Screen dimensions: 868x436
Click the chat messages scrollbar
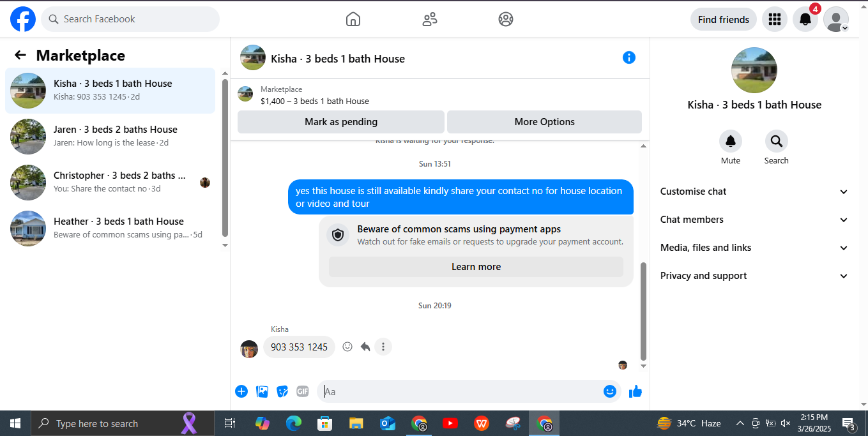pos(643,312)
